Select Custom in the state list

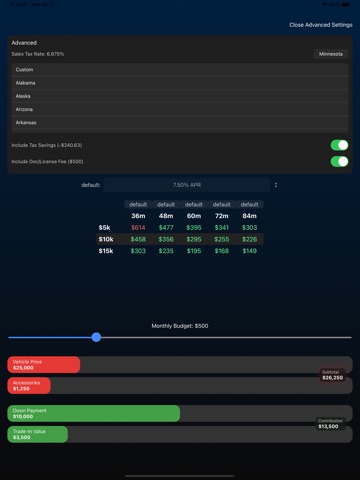(180, 70)
